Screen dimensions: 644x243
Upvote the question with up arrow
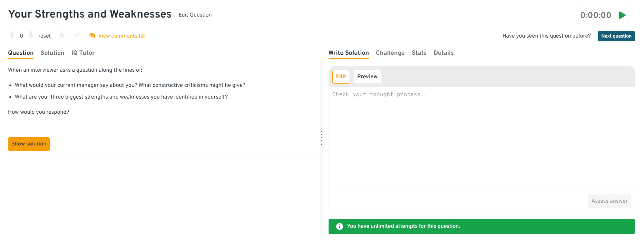pyautogui.click(x=12, y=35)
